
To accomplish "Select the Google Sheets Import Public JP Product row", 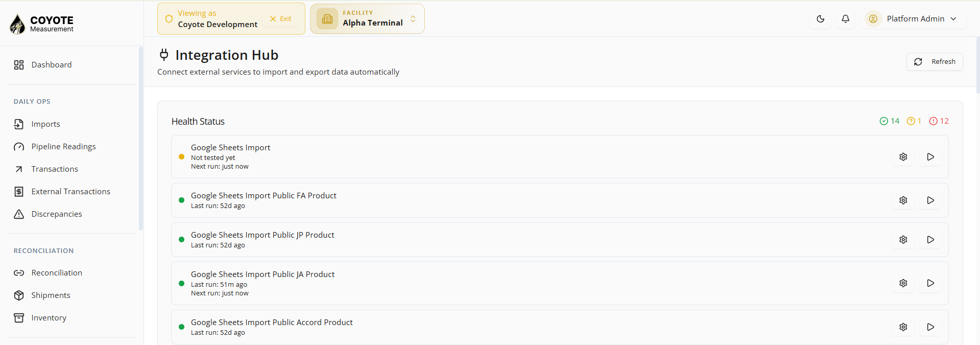I will pyautogui.click(x=560, y=240).
